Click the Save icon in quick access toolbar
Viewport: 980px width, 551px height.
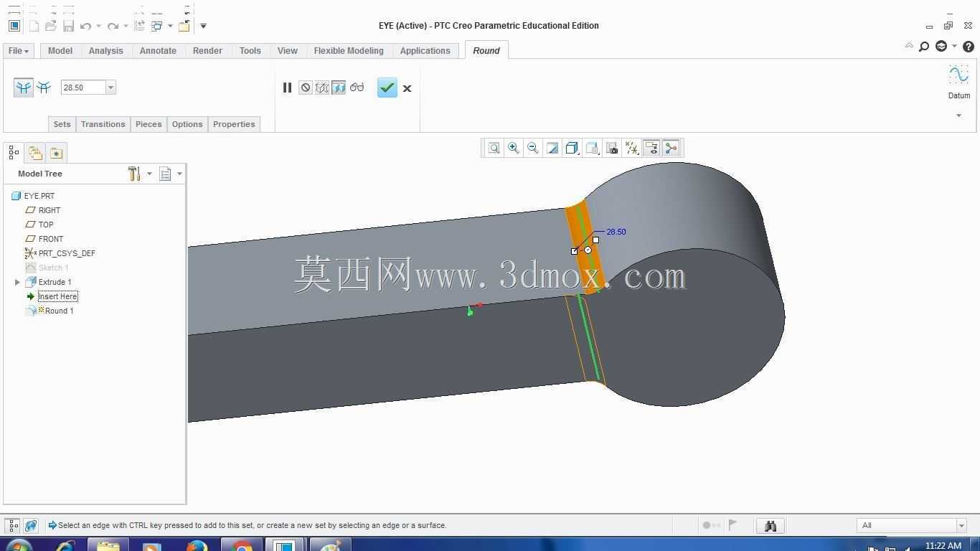[x=68, y=26]
